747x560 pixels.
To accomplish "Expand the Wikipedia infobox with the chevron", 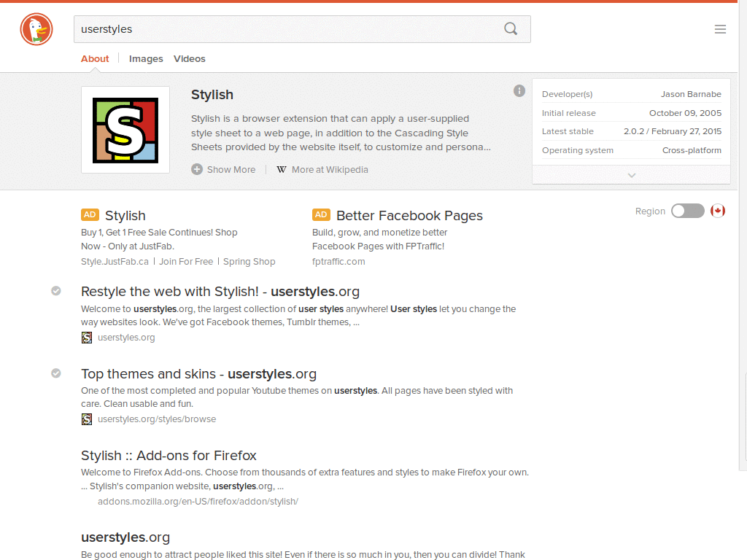I will click(x=631, y=175).
